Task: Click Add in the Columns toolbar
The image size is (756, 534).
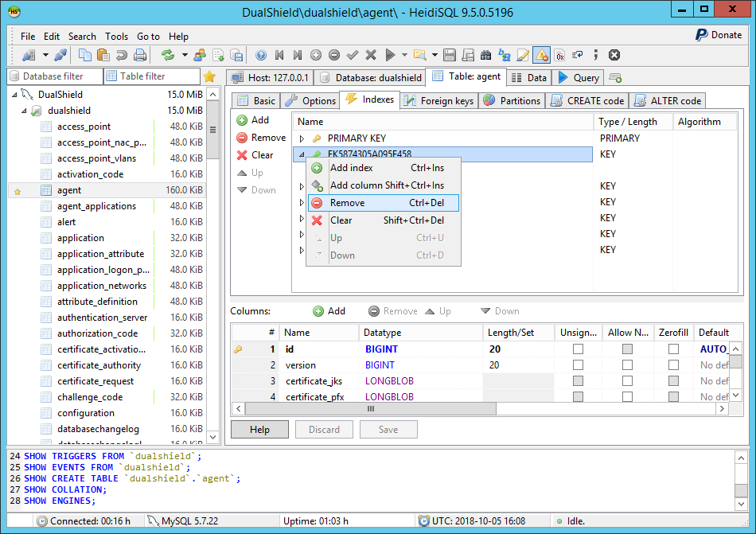Action: (329, 311)
